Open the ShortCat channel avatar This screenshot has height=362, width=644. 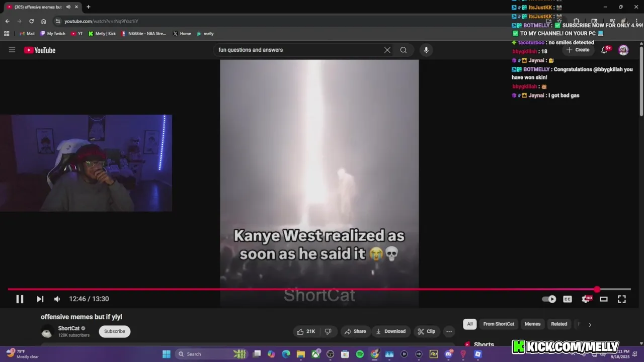coord(47,332)
